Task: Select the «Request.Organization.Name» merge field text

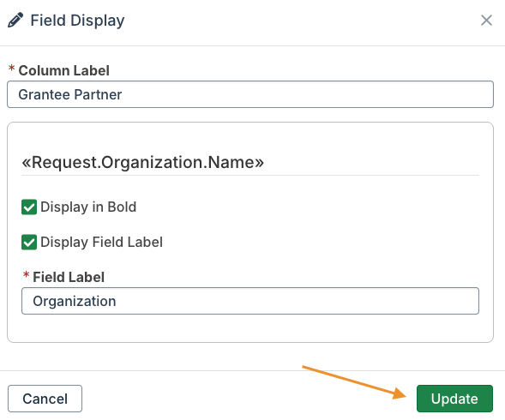Action: (142, 162)
